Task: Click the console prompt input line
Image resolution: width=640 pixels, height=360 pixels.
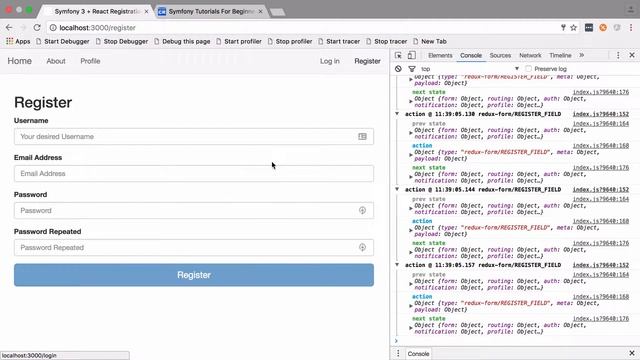Action: pyautogui.click(x=514, y=341)
